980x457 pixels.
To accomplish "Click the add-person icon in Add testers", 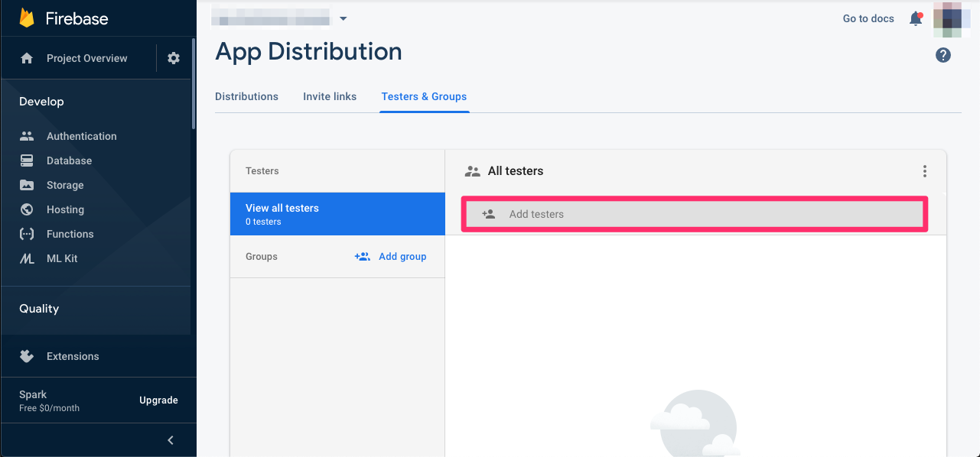I will click(x=489, y=214).
